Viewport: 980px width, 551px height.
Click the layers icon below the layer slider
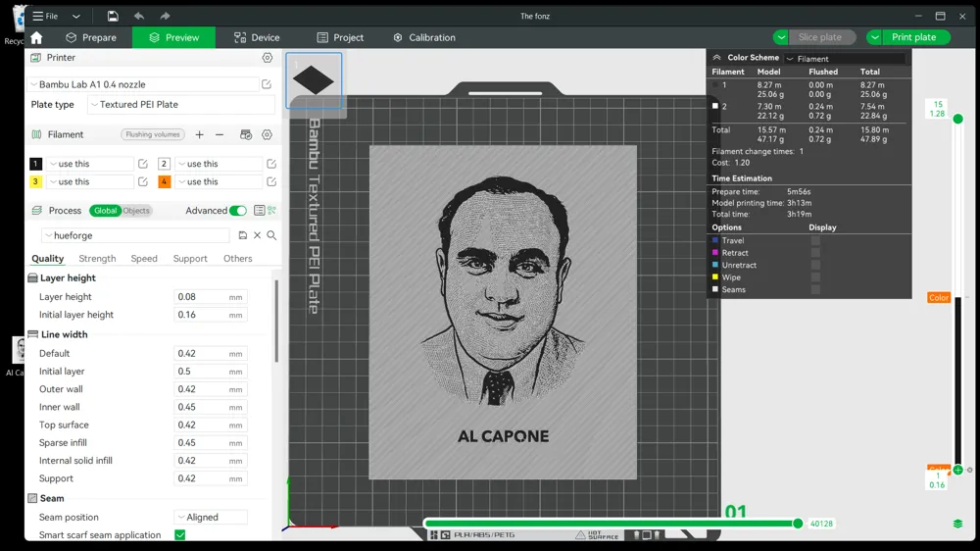pos(957,525)
